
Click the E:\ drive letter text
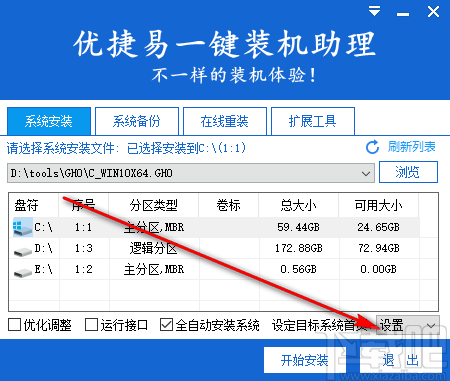click(43, 269)
